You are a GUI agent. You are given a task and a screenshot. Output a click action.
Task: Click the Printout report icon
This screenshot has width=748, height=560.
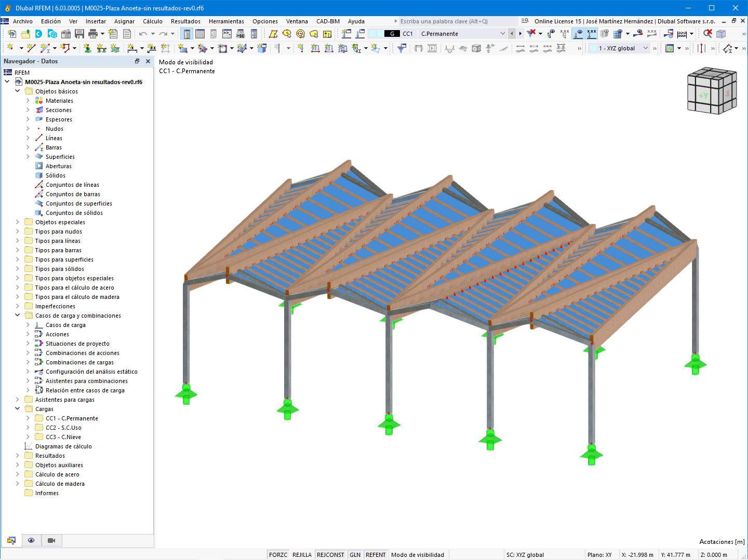tap(127, 33)
